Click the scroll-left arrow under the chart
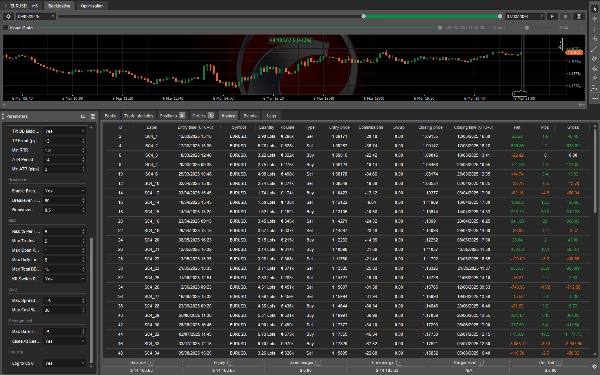Screen dimensions: 600x375 point(4,104)
